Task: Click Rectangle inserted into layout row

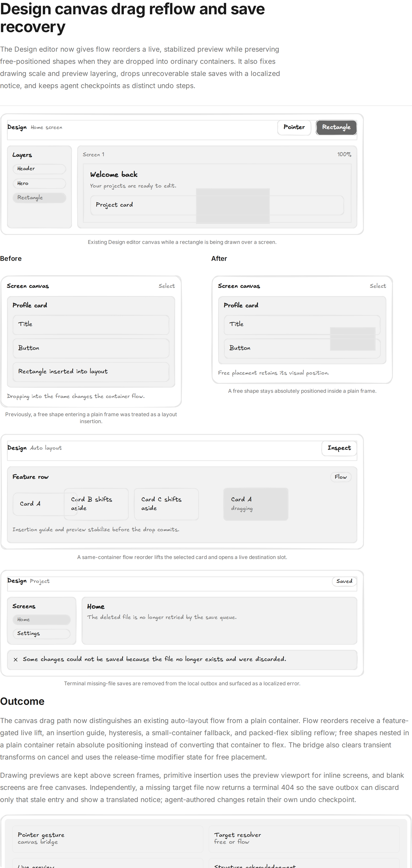Action: point(91,372)
